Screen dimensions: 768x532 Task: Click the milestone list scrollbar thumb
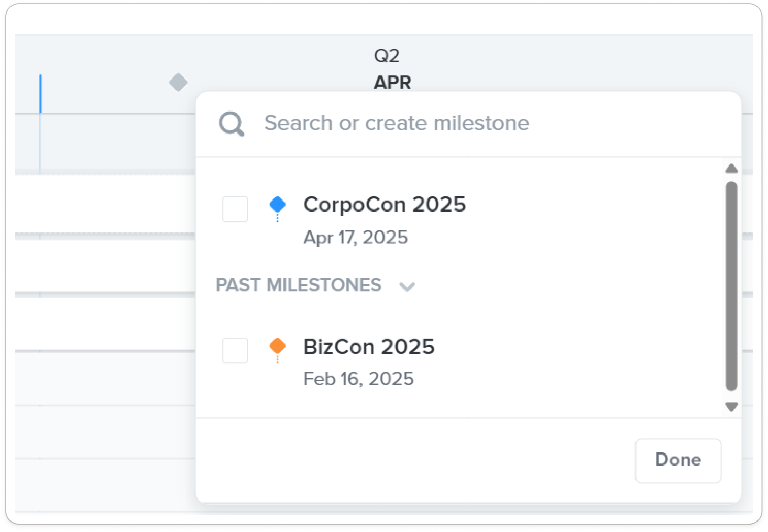click(731, 286)
